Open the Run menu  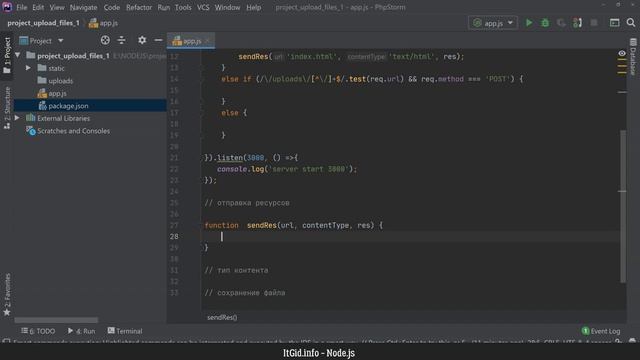[x=164, y=7]
